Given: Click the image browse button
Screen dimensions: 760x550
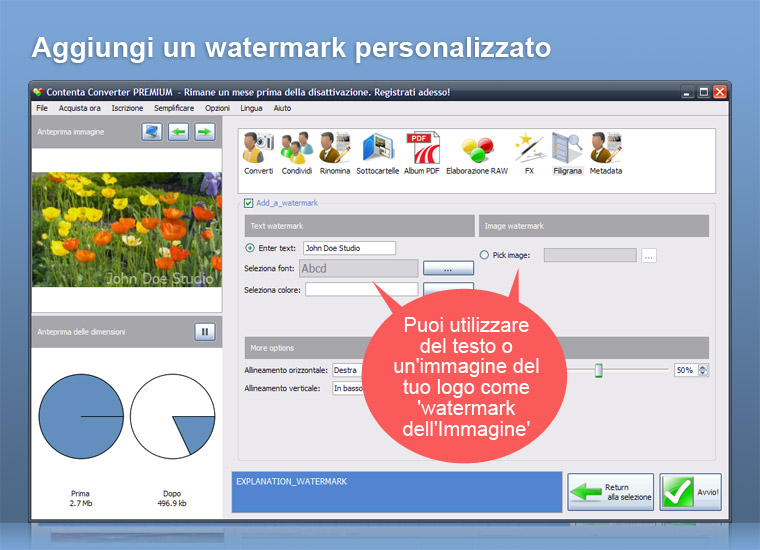Looking at the screenshot, I should click(649, 255).
